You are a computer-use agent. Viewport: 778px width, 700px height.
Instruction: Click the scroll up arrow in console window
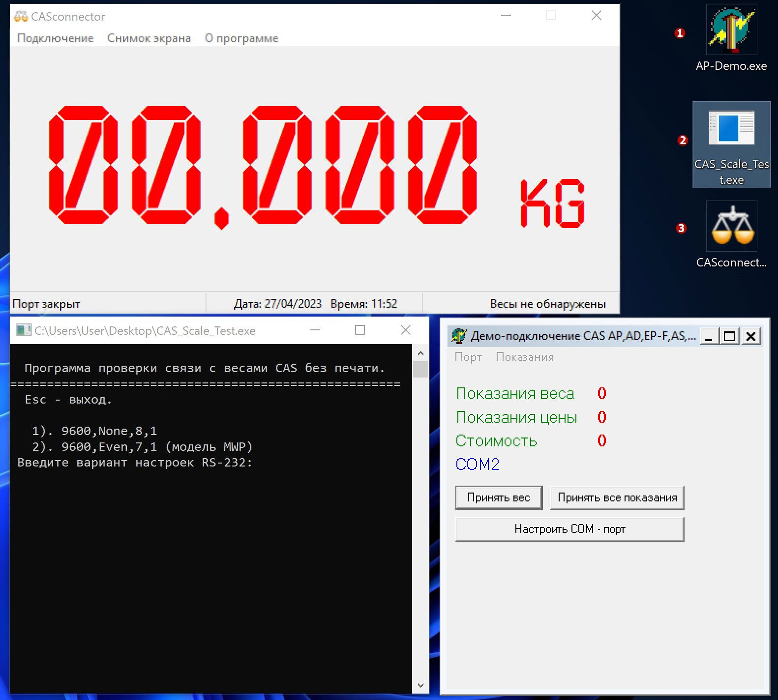coord(420,353)
